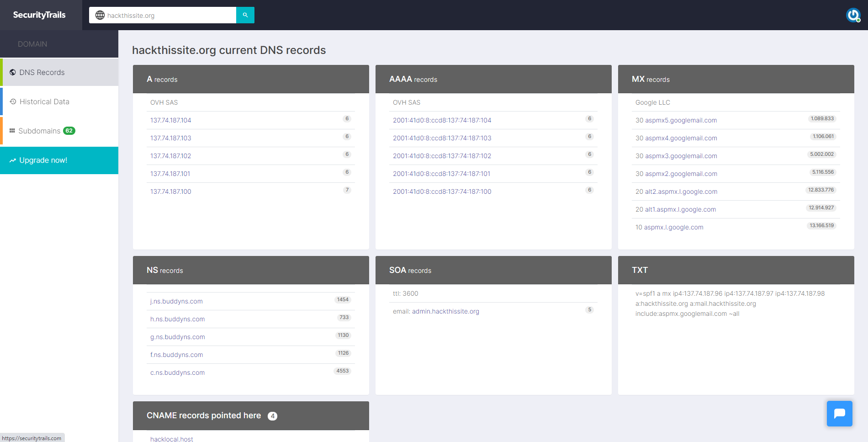Click count badge 5 beside SOA email
The image size is (868, 442).
[590, 310]
